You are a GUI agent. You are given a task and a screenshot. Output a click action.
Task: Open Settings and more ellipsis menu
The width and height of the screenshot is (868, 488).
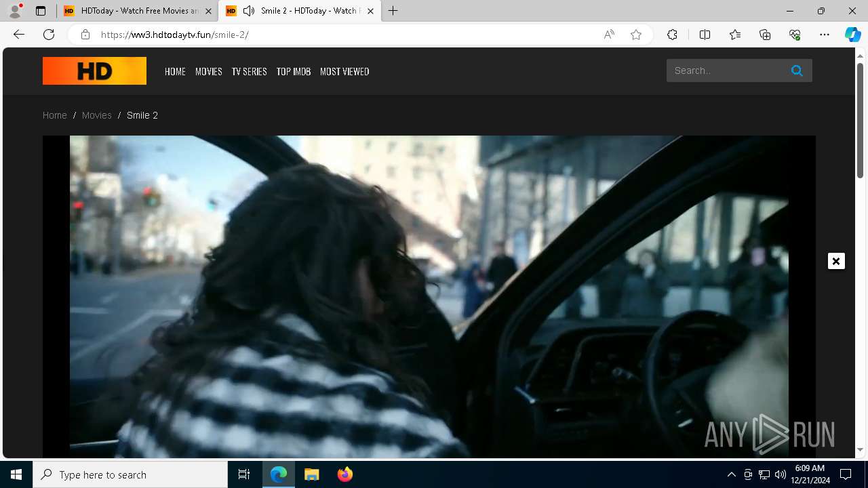coord(825,35)
